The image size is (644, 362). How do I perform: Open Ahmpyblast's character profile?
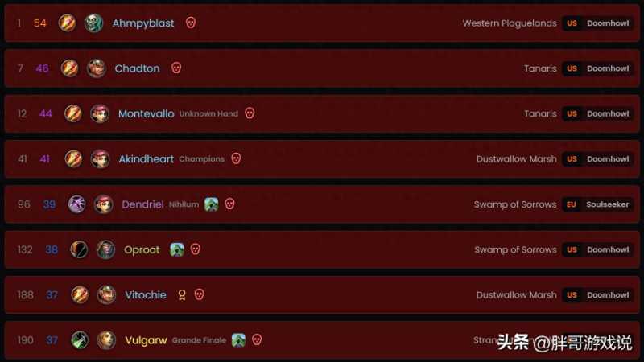143,23
